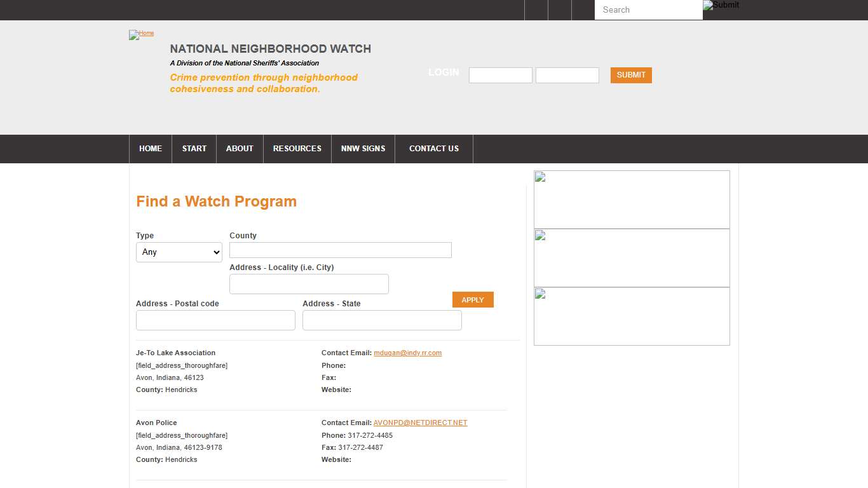868x488 pixels.
Task: Switch to the RESOURCES tab
Action: [x=297, y=149]
